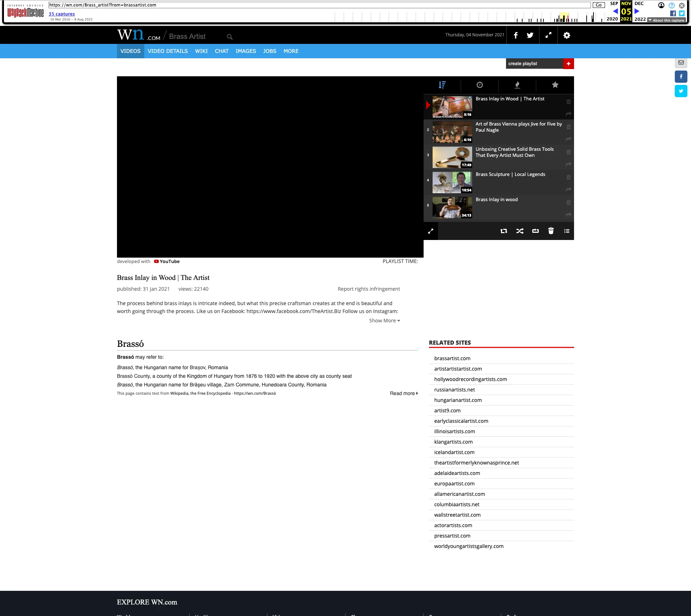Open the search magnifier in the WN header

pyautogui.click(x=229, y=36)
